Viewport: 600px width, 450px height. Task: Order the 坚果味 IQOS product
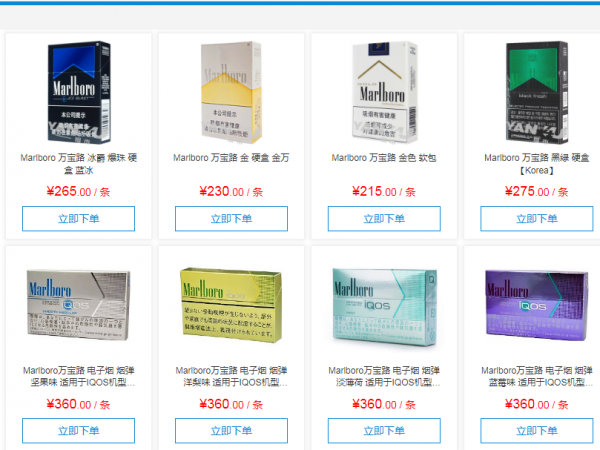click(78, 430)
